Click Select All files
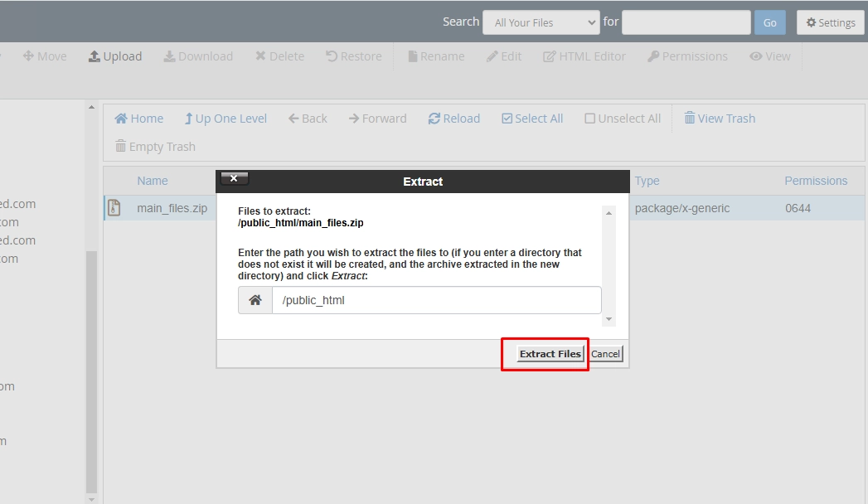Image resolution: width=868 pixels, height=504 pixels. pos(532,119)
